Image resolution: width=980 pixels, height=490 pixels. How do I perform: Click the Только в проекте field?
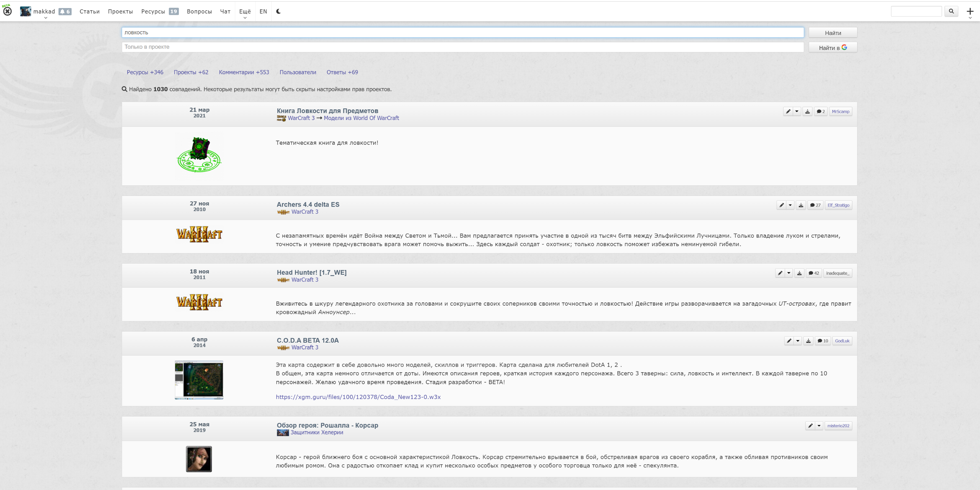tap(462, 47)
